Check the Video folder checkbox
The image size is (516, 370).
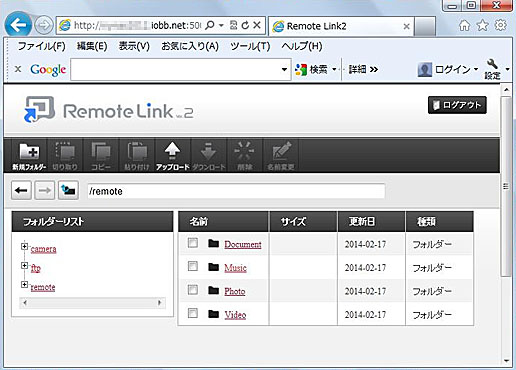tap(193, 313)
